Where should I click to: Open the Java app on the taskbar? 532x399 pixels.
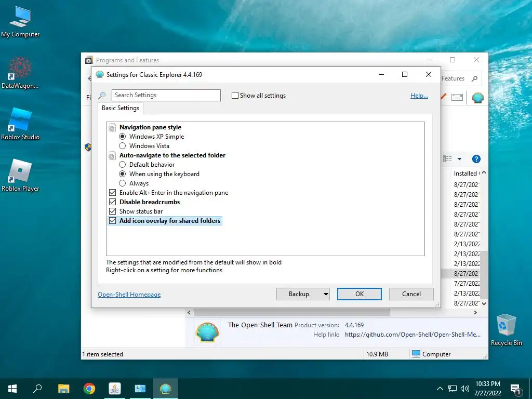click(115, 389)
